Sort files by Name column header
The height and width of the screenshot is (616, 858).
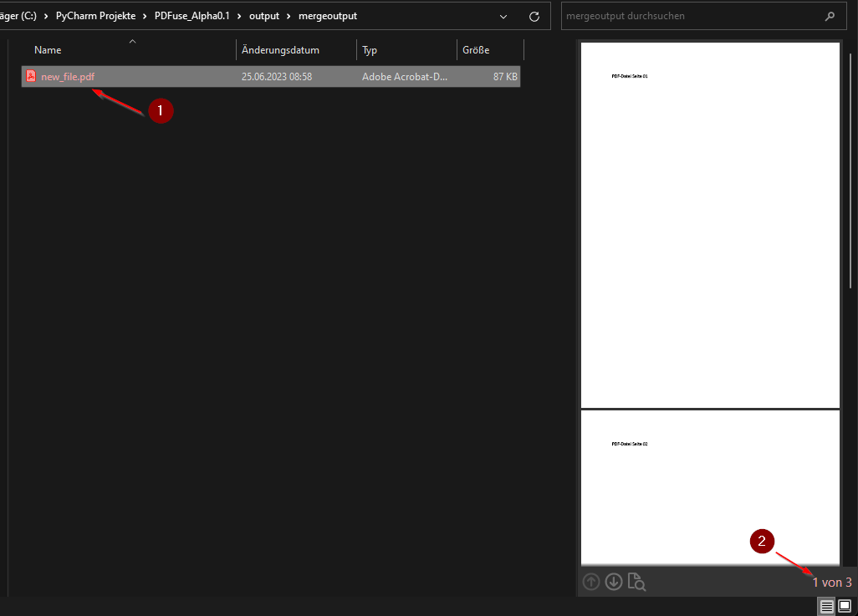pyautogui.click(x=48, y=50)
